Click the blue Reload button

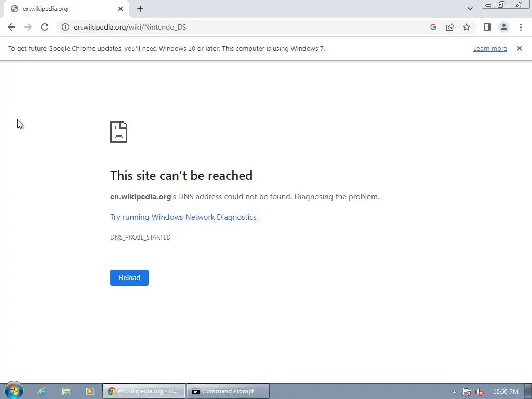click(x=129, y=277)
